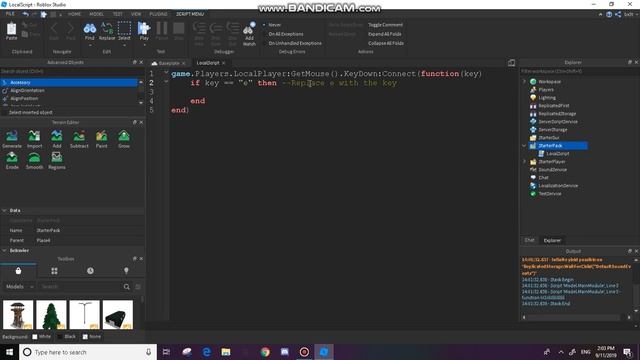
Task: Open the Toolbox Inventory grid tab
Action: point(54,271)
